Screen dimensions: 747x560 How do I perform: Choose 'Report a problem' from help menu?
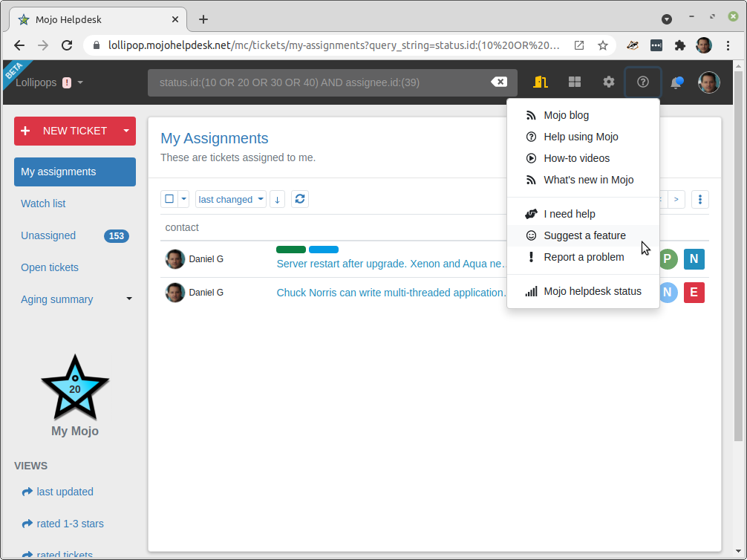click(x=584, y=257)
